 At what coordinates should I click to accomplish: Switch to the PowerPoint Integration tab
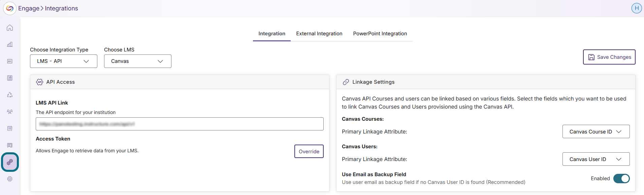[x=380, y=34]
